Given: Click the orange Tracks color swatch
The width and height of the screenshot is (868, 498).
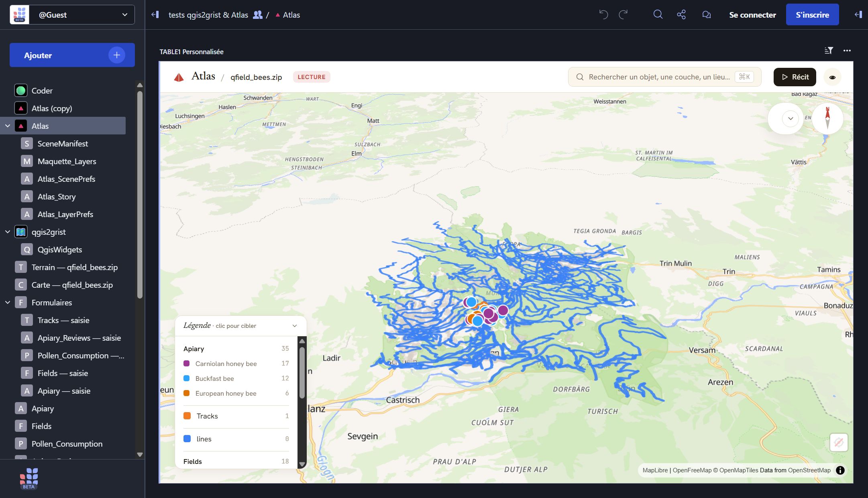Looking at the screenshot, I should point(187,416).
